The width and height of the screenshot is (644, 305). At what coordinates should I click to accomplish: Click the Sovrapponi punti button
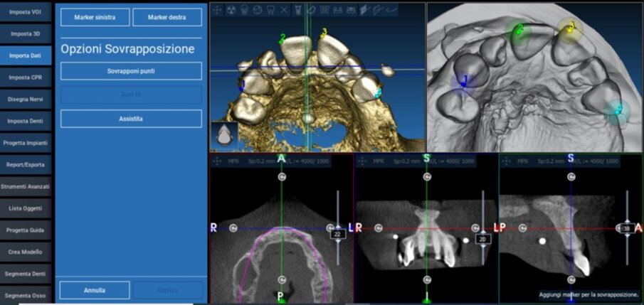point(131,71)
